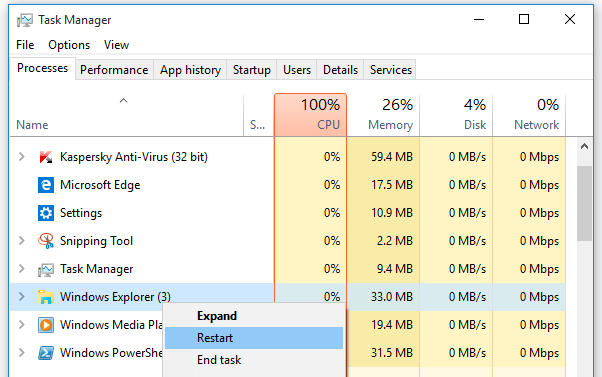Viewport: 602px width, 377px height.
Task: Click the Windows PowerShell icon
Action: point(46,353)
